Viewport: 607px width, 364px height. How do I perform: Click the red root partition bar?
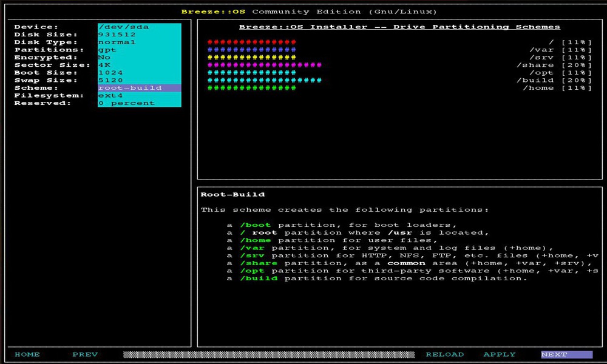(251, 42)
